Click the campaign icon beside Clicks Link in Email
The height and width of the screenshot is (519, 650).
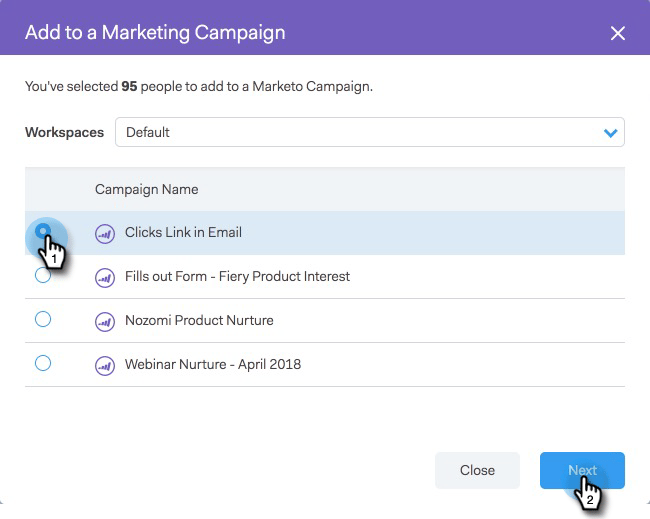[105, 233]
